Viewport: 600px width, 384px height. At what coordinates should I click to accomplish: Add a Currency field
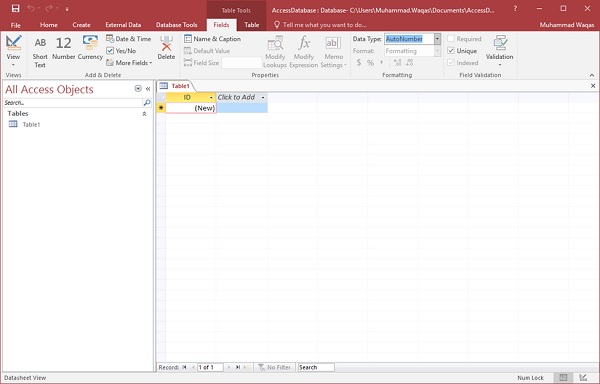[x=90, y=49]
